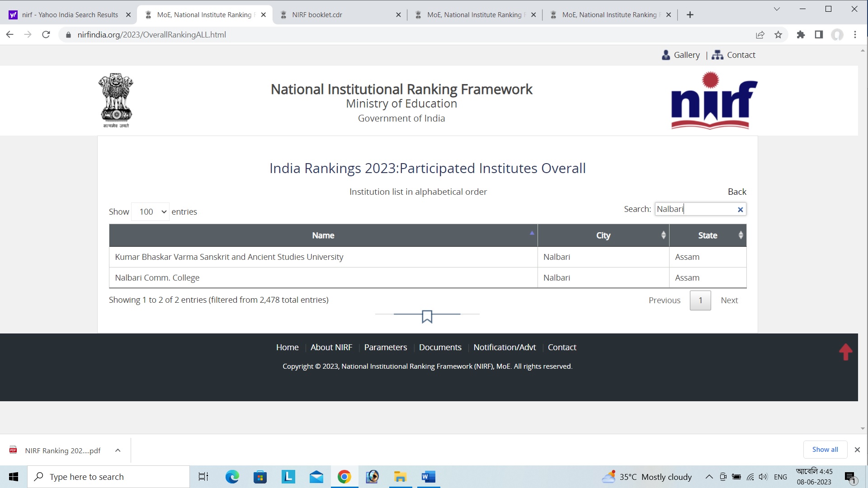Click the browser forward arrow
The height and width of the screenshot is (488, 868).
[x=28, y=35]
